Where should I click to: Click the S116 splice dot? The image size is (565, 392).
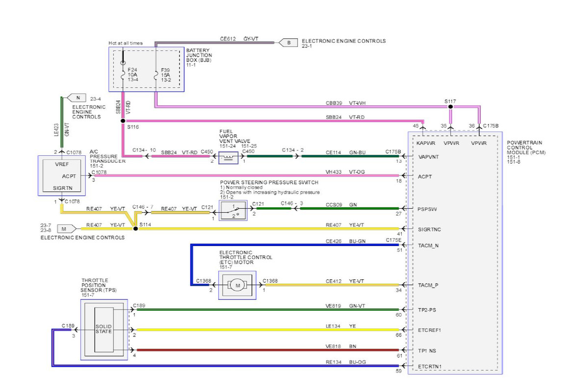click(x=123, y=121)
